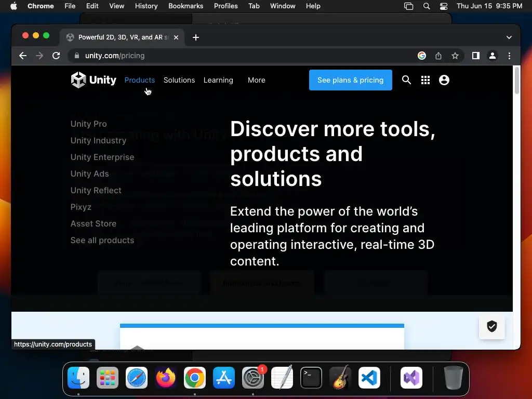Click the share page icon in the address bar

pos(438,56)
